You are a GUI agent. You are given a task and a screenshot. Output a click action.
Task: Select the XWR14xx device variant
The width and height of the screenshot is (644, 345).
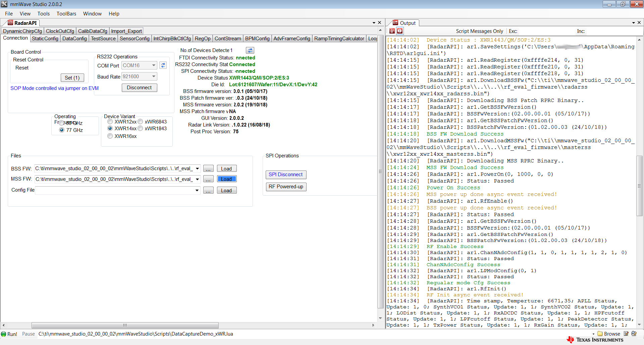(x=110, y=128)
